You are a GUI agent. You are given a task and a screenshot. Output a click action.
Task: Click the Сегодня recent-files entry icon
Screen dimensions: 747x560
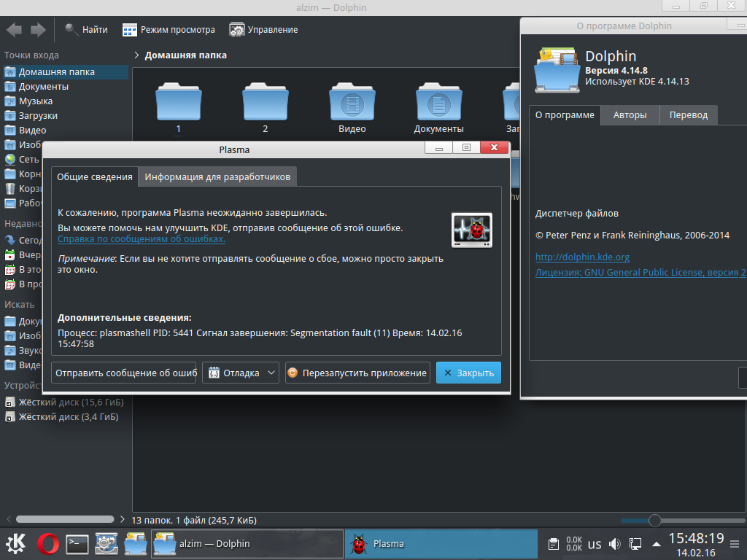[x=10, y=241]
